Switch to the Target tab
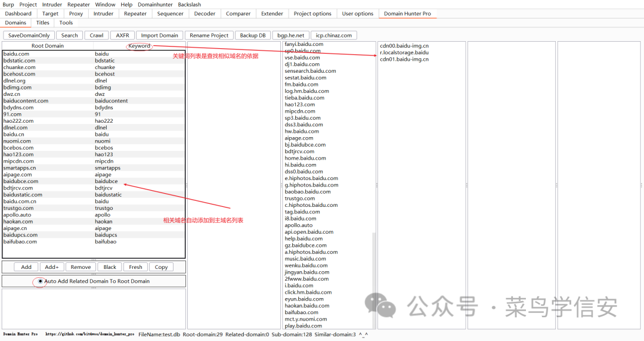 click(50, 14)
